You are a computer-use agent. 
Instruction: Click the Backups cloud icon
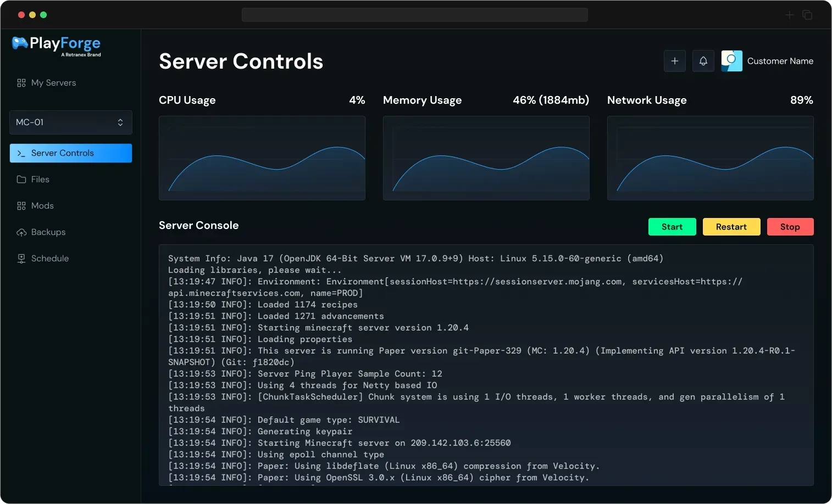click(21, 232)
